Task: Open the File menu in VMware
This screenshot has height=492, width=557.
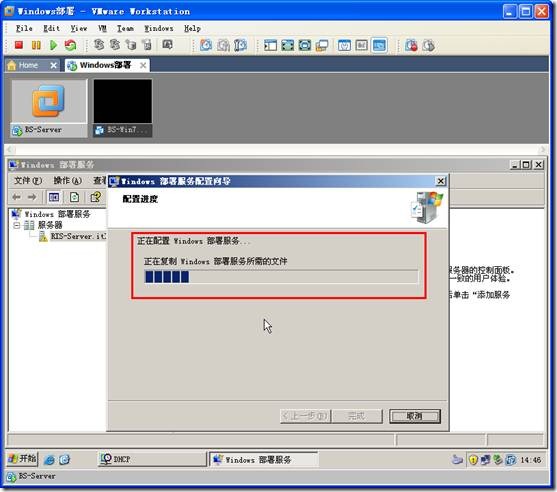Action: coord(24,28)
